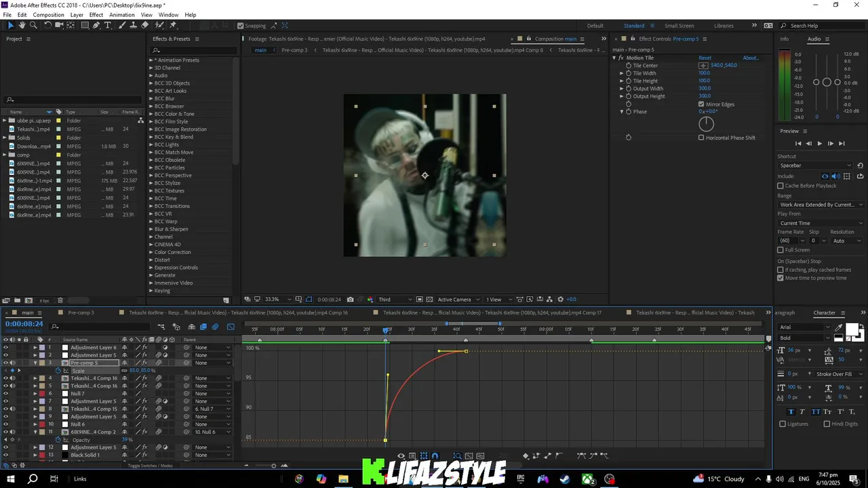The width and height of the screenshot is (868, 488).
Task: Open the Third resolution dropdown
Action: tap(395, 300)
